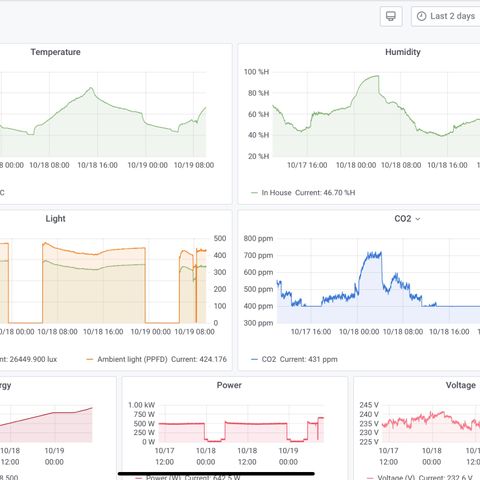Click the 600 ppm axis label in CO2
Image resolution: width=480 pixels, height=480 pixels.
click(x=258, y=272)
